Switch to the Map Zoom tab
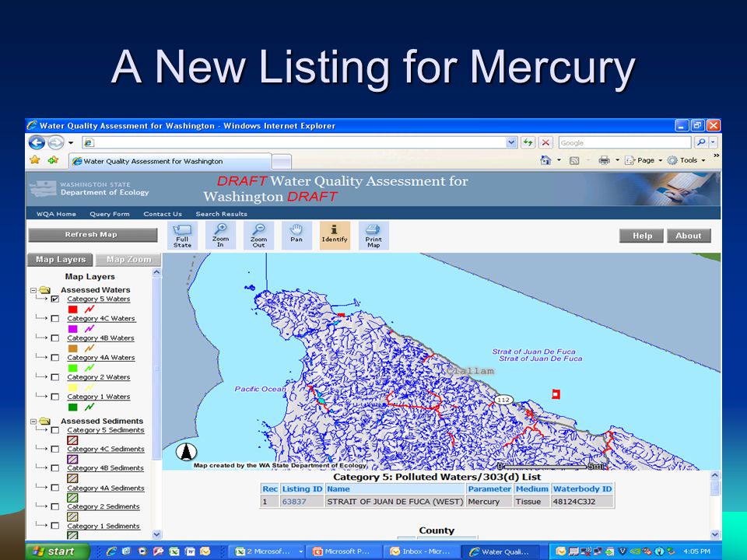 point(128,260)
